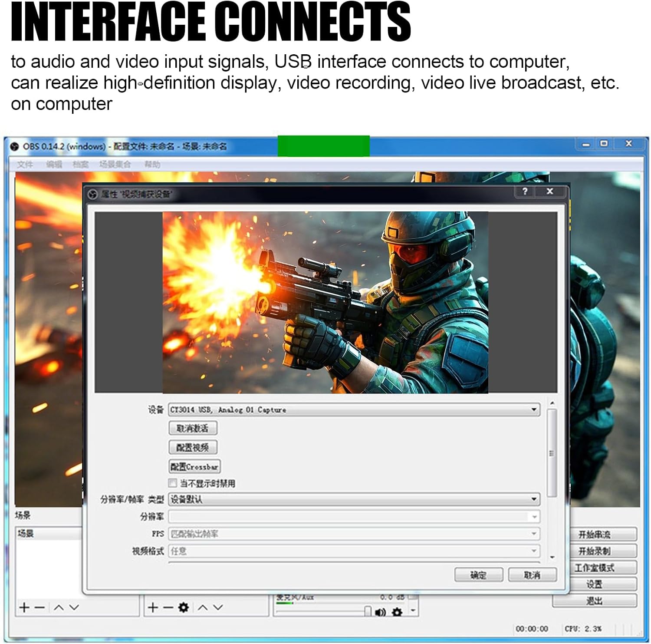
Task: Open the 视频格式 video format dropdown
Action: (354, 551)
